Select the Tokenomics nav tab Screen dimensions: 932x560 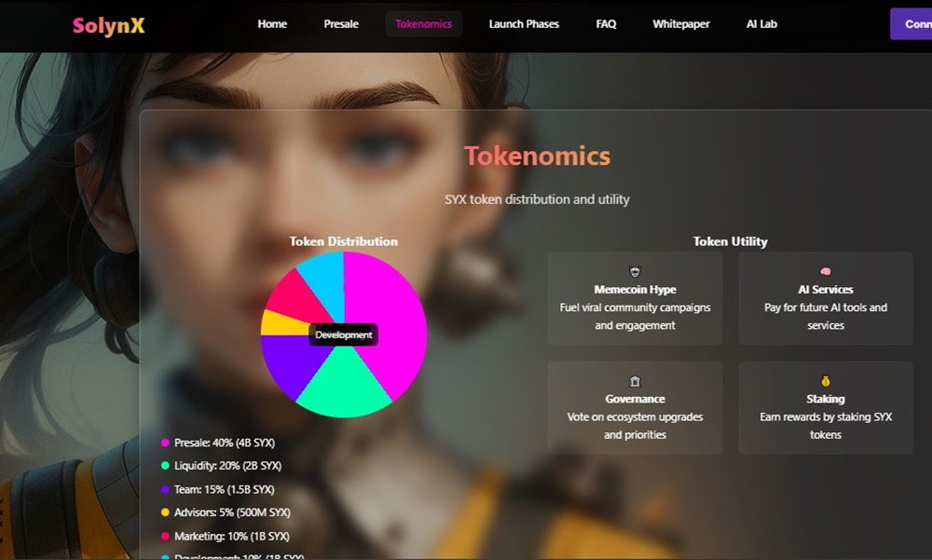pyautogui.click(x=424, y=24)
